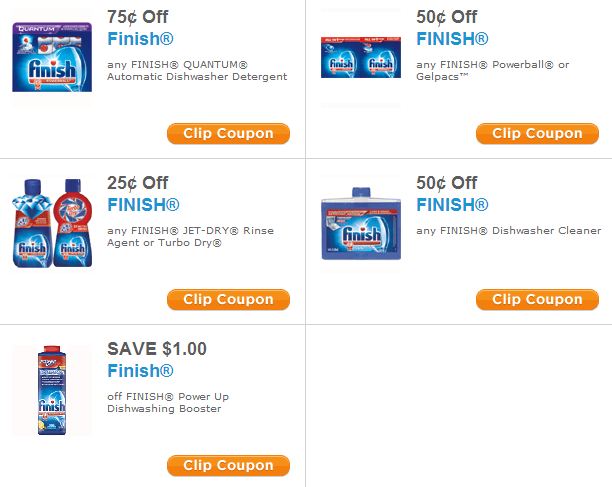This screenshot has width=612, height=487.
Task: Open the Finish Quantum detergent product image
Action: point(52,58)
